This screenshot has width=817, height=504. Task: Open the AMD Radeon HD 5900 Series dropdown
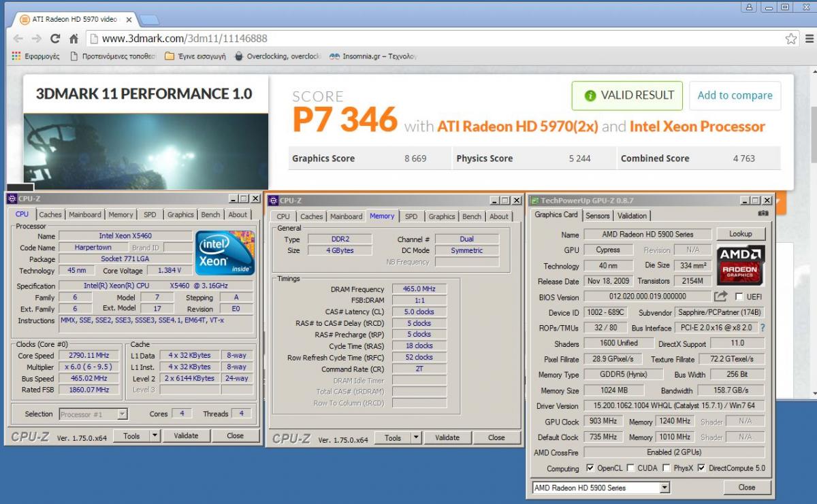(601, 488)
